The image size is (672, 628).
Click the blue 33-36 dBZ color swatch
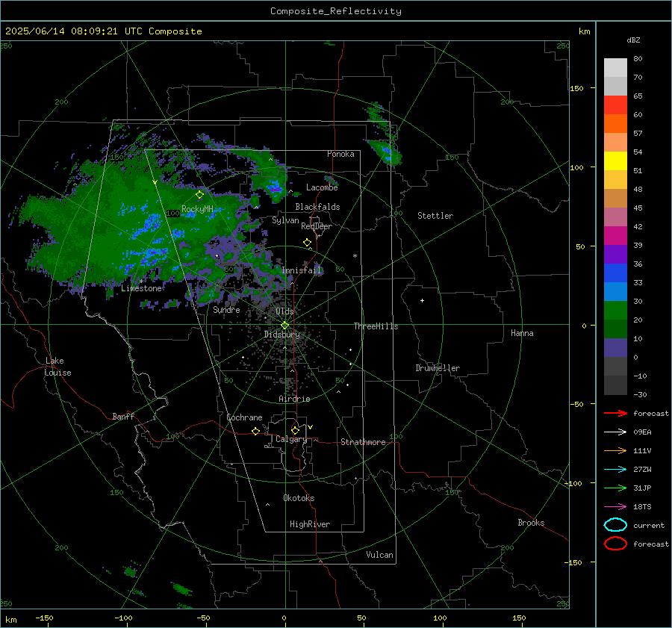click(x=615, y=273)
